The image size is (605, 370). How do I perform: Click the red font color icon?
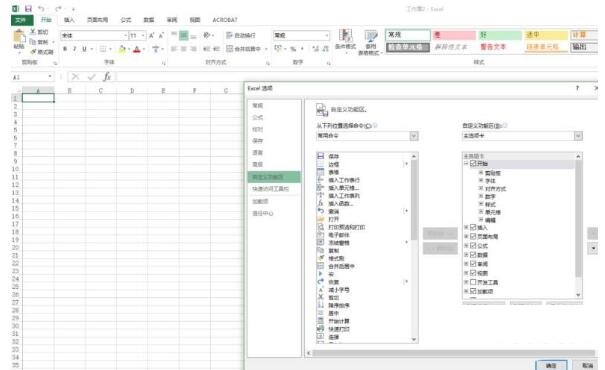click(137, 49)
